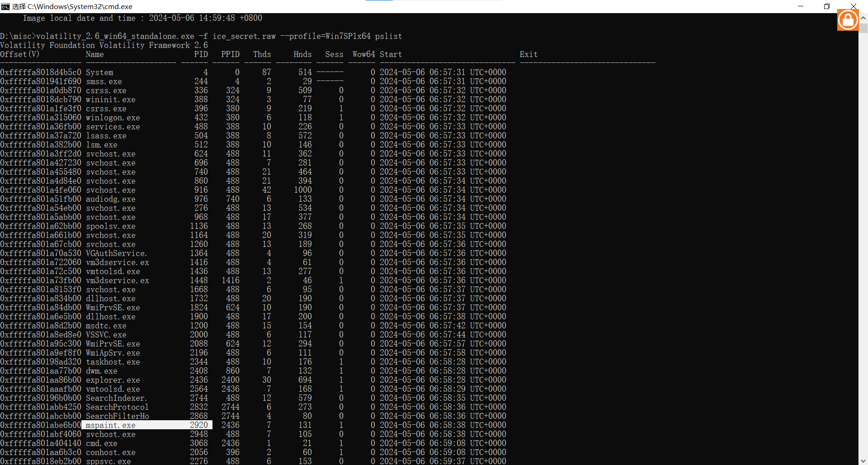
Task: Click the explorer.exe process name
Action: pos(113,380)
